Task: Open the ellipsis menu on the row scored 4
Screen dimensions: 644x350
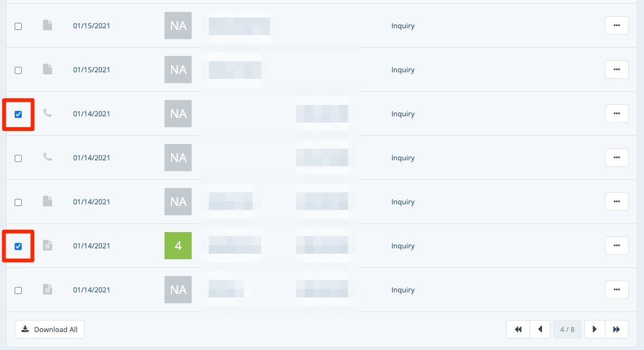Action: [616, 246]
